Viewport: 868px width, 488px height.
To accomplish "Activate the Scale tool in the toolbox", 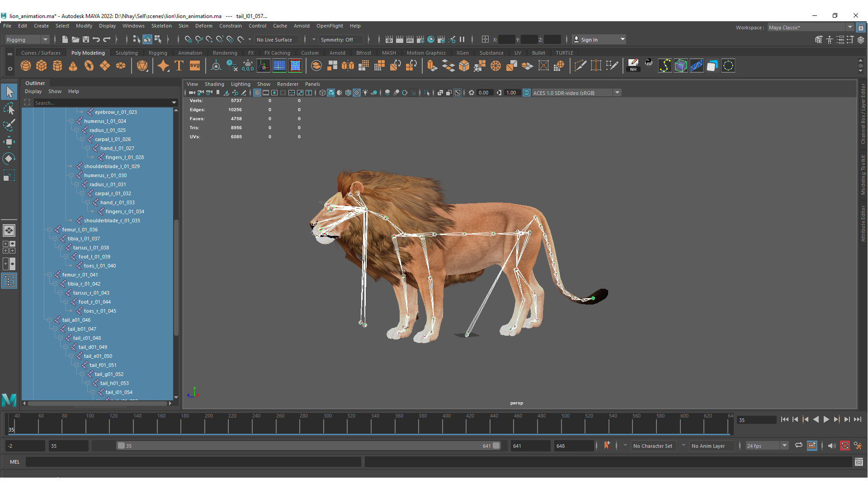I will (9, 175).
